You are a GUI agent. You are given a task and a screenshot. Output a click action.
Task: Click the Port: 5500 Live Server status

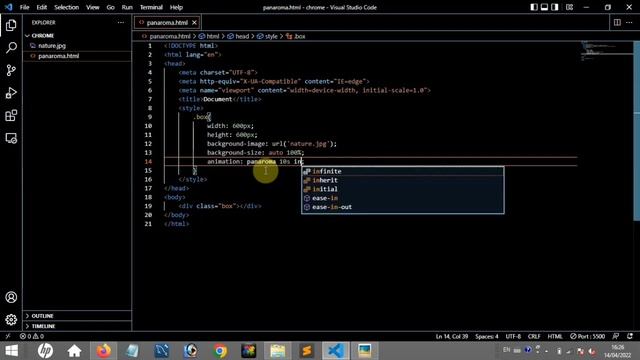(587, 336)
